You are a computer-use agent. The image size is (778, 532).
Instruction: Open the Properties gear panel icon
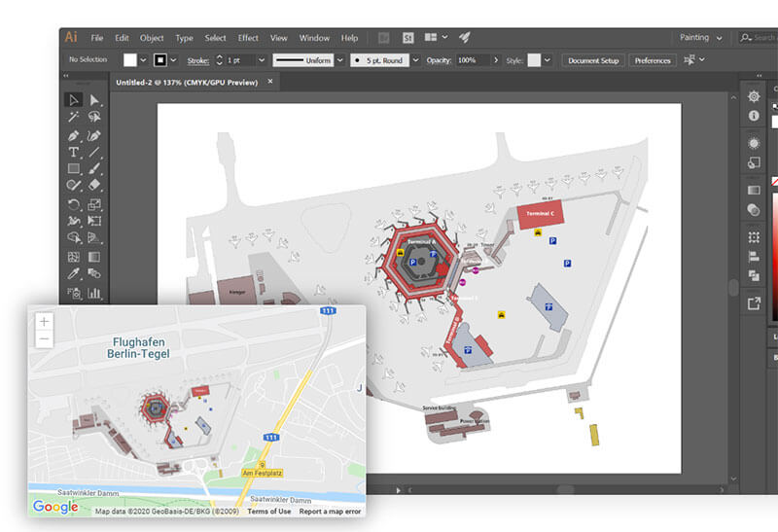coord(754,96)
